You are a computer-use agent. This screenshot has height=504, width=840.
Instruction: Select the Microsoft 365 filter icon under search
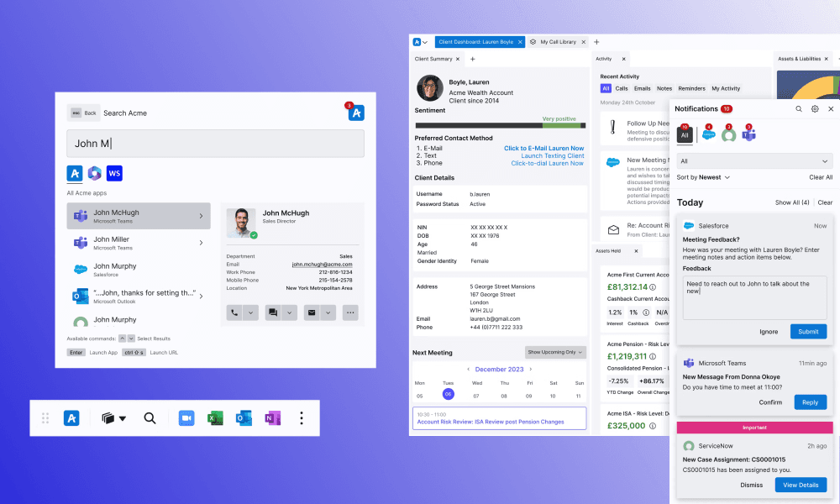(95, 174)
